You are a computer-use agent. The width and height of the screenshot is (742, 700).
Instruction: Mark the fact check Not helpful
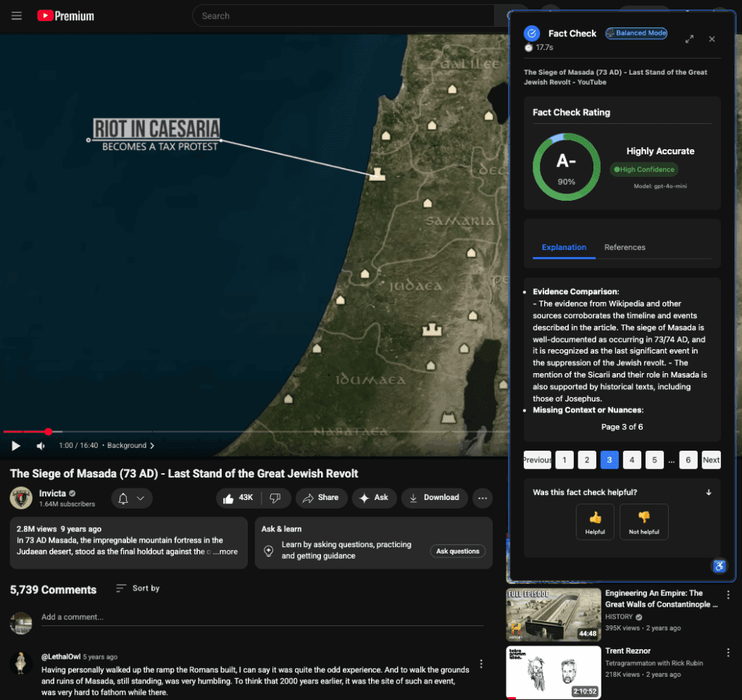coord(643,522)
